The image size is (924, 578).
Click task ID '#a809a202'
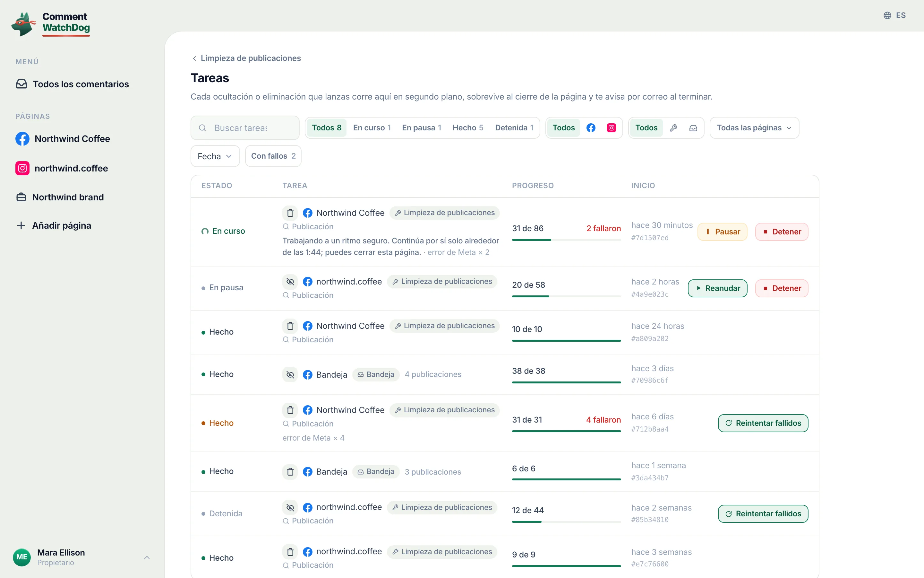tap(650, 339)
